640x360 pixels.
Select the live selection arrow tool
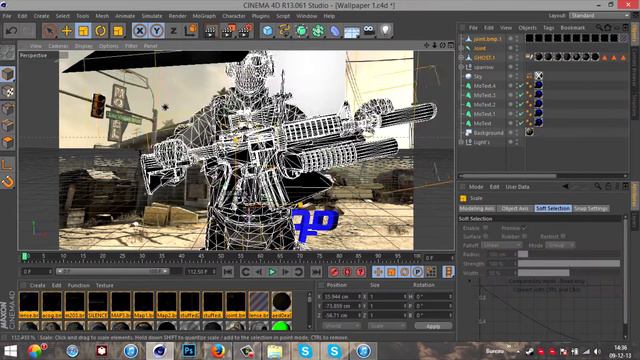(49, 31)
